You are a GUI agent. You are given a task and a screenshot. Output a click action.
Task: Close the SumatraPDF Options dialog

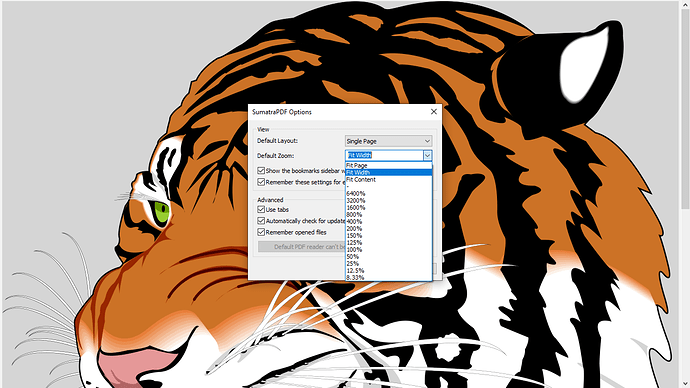(433, 112)
